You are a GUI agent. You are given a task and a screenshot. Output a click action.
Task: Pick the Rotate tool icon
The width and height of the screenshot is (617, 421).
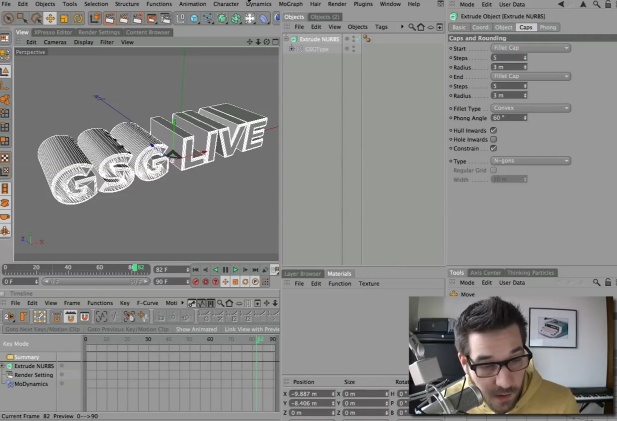(78, 18)
